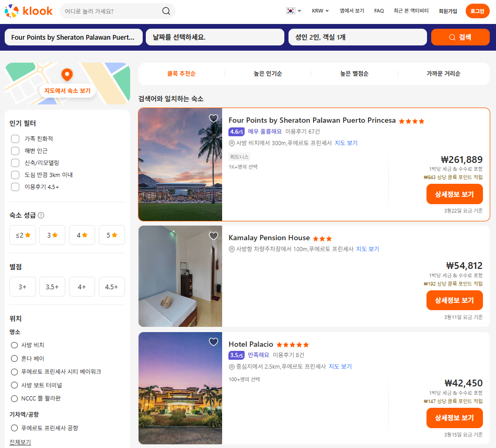496x448 pixels.
Task: Select 푸에르토 프린세사 시티 베이워크 radio
Action: click(x=14, y=372)
